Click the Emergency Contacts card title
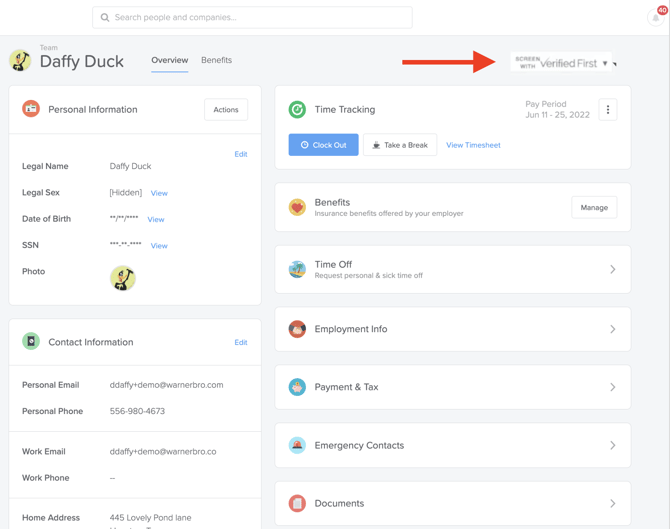This screenshot has height=529, width=670. (359, 445)
